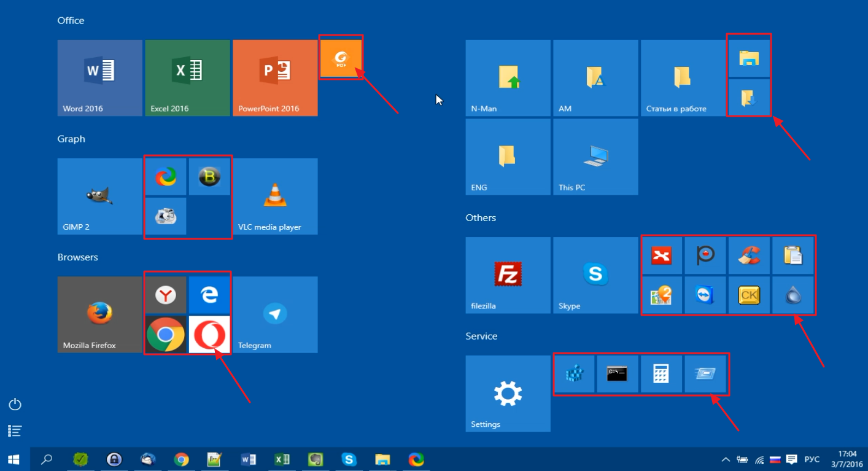The height and width of the screenshot is (471, 868).
Task: Switch input language via РУС indicator
Action: click(x=812, y=459)
